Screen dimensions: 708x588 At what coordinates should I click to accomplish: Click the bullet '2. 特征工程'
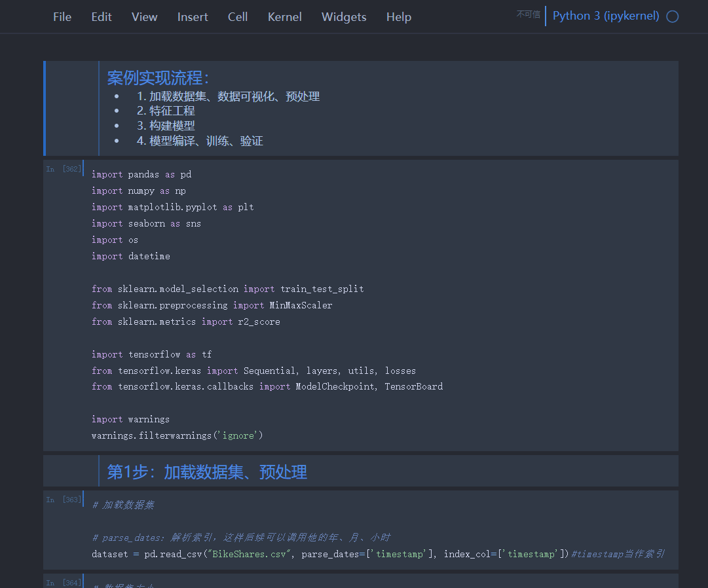tap(166, 111)
